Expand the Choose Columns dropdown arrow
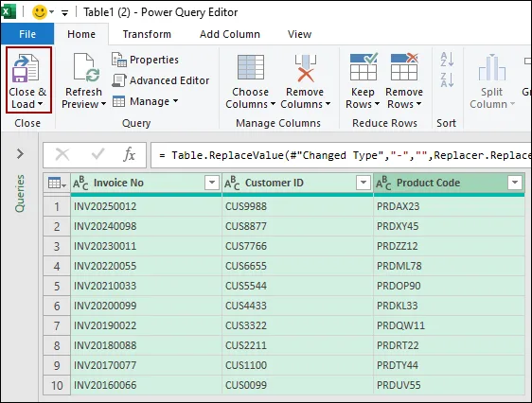 pos(273,104)
